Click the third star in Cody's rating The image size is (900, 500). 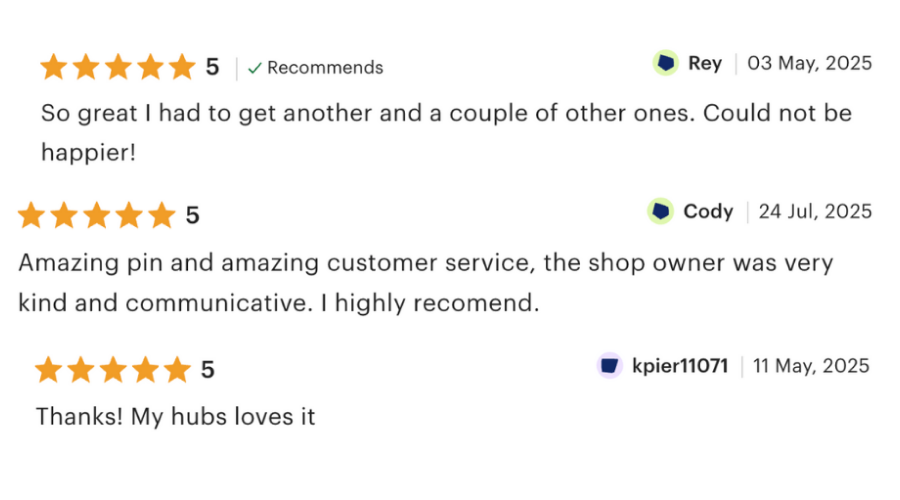pos(96,215)
